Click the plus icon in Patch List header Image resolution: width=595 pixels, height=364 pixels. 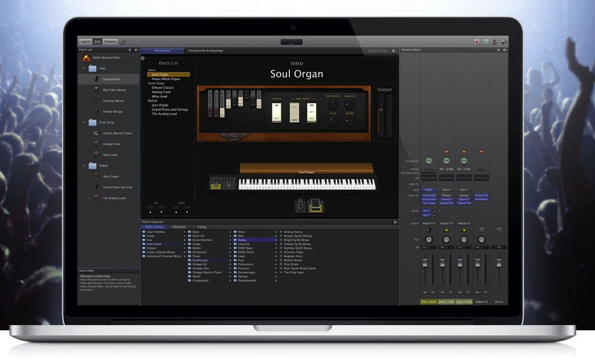pos(130,50)
